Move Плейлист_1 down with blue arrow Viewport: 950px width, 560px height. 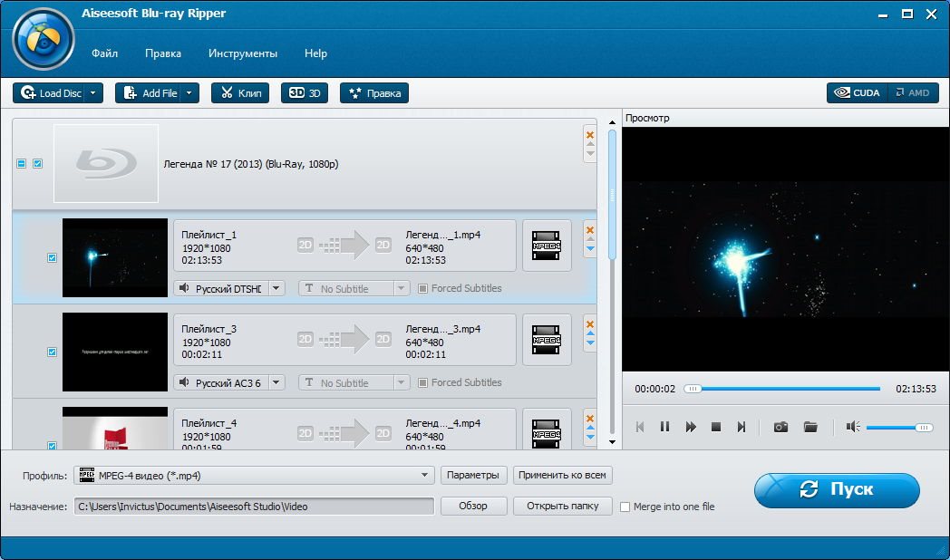click(590, 249)
